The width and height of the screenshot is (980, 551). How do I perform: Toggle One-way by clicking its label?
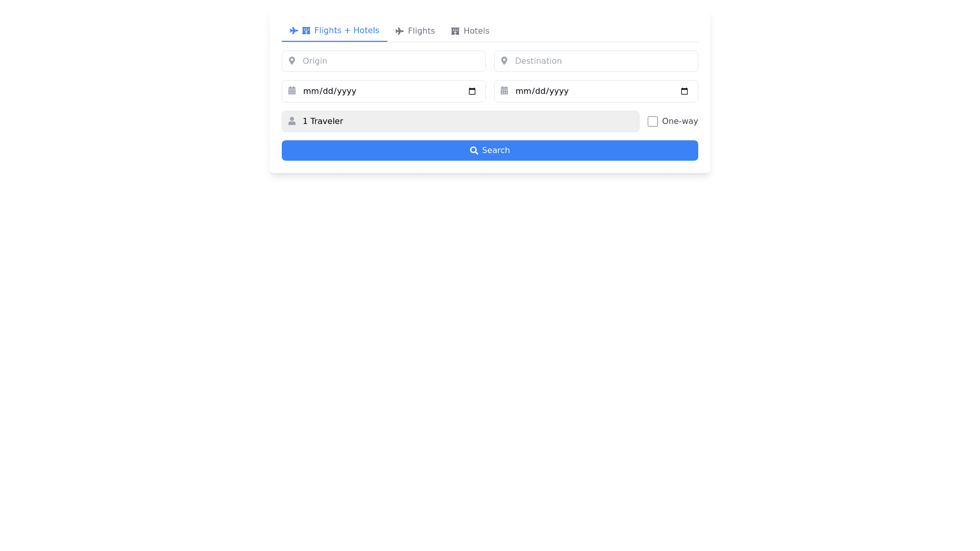pos(679,121)
